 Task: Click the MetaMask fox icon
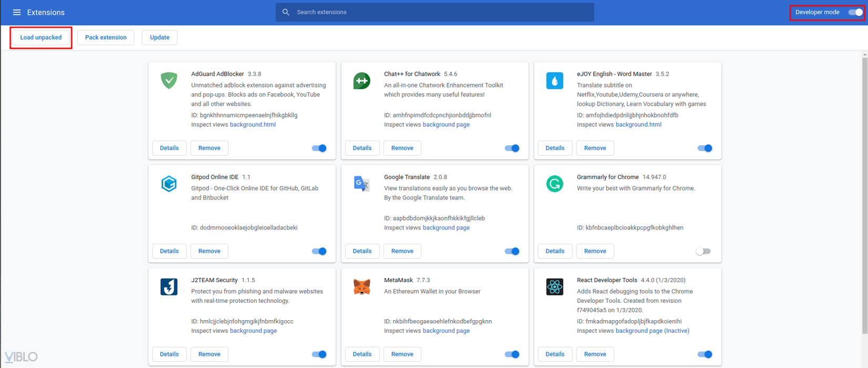[x=361, y=287]
